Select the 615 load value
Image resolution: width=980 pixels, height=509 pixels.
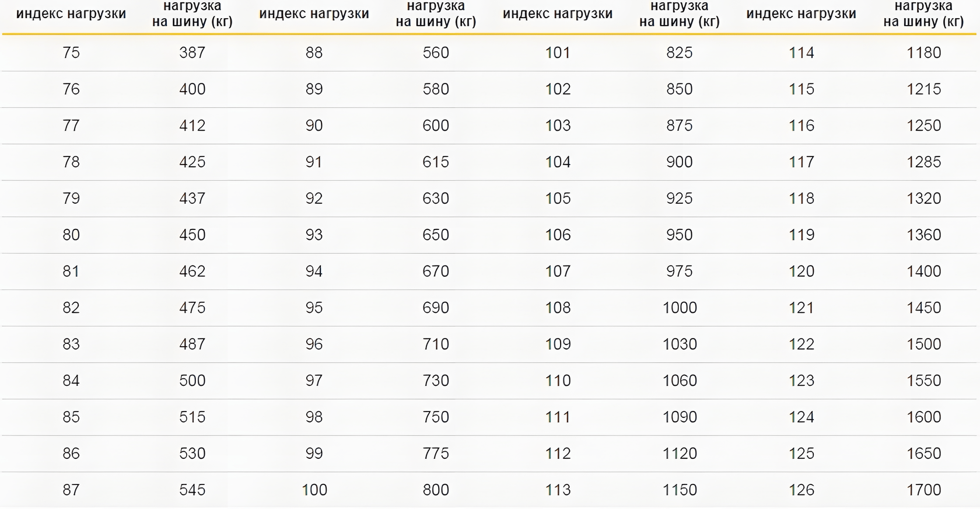pos(436,162)
